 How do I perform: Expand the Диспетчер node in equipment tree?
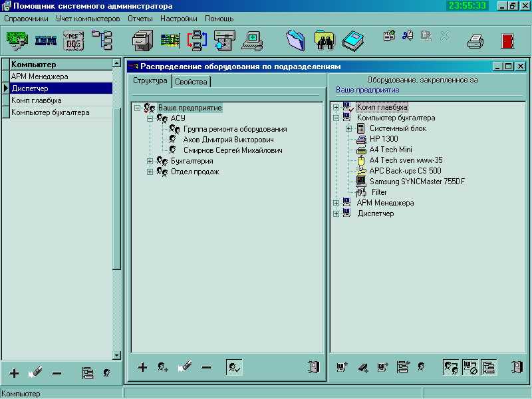336,213
